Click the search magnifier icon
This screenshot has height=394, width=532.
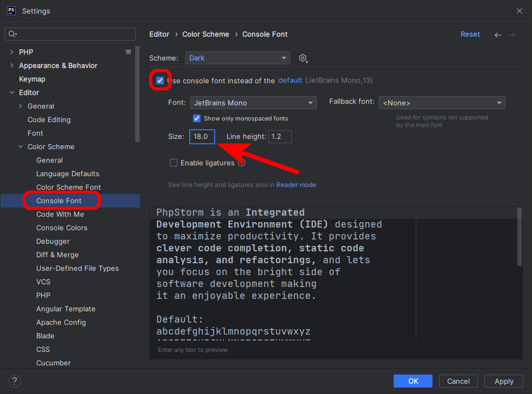coord(12,34)
